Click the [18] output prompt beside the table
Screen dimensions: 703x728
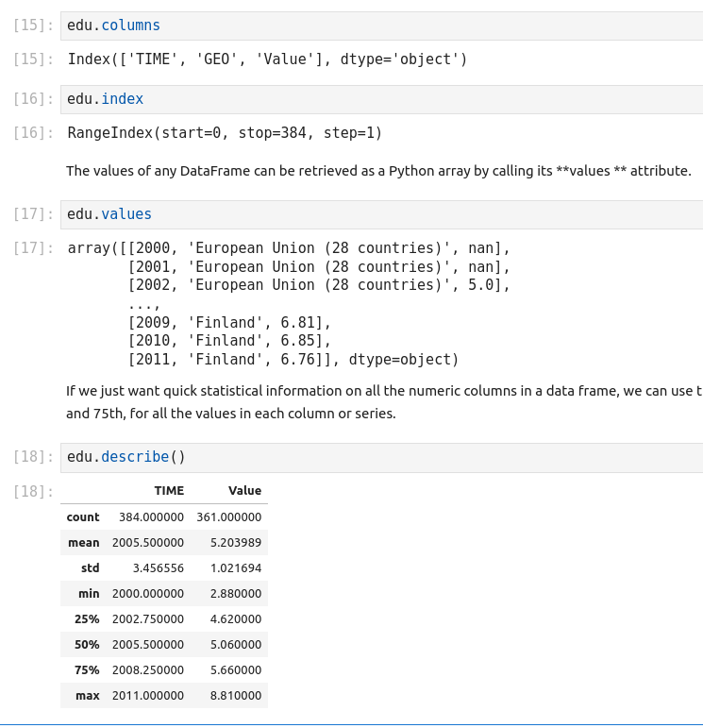[x=33, y=492]
